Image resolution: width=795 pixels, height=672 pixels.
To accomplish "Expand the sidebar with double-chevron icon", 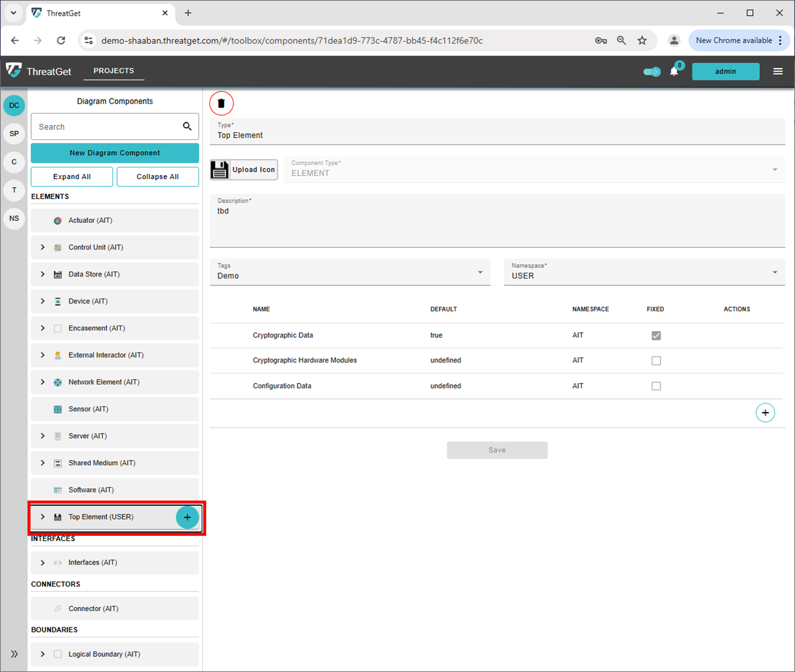I will [14, 654].
